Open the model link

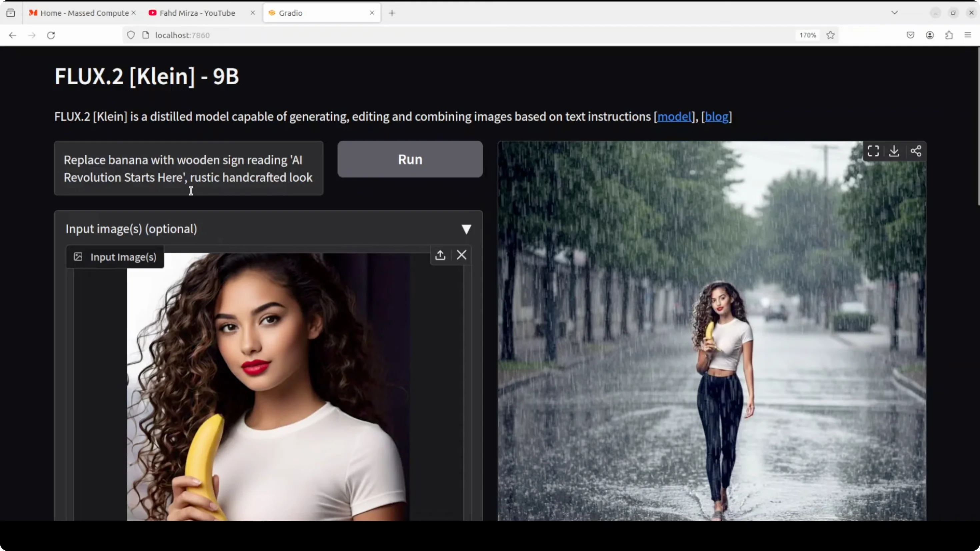[x=674, y=116]
